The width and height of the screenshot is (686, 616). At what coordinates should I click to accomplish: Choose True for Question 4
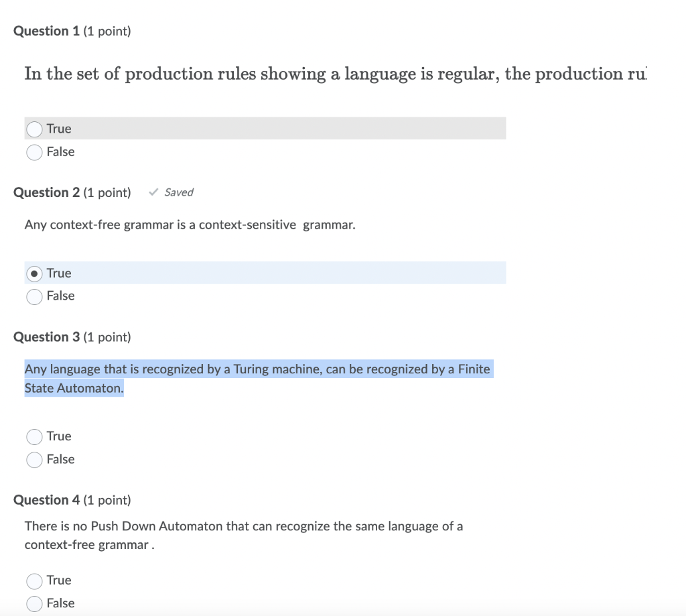[x=34, y=580]
